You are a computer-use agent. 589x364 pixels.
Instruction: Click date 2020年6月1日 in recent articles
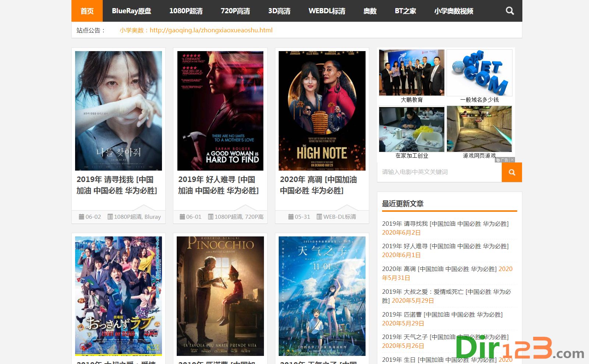point(401,255)
